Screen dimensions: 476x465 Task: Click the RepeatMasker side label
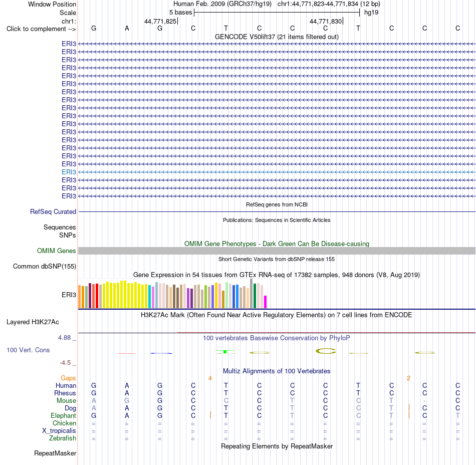click(x=55, y=453)
